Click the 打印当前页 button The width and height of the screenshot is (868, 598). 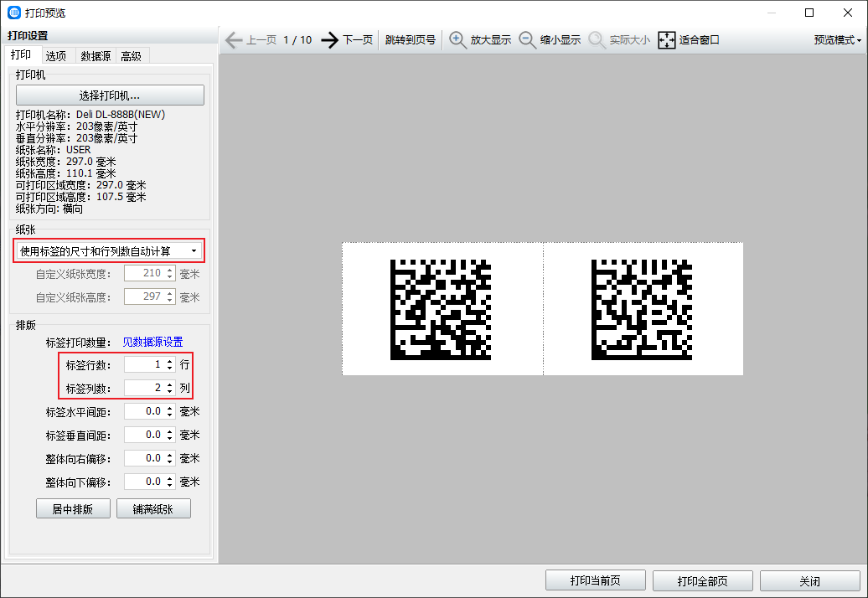coord(596,581)
